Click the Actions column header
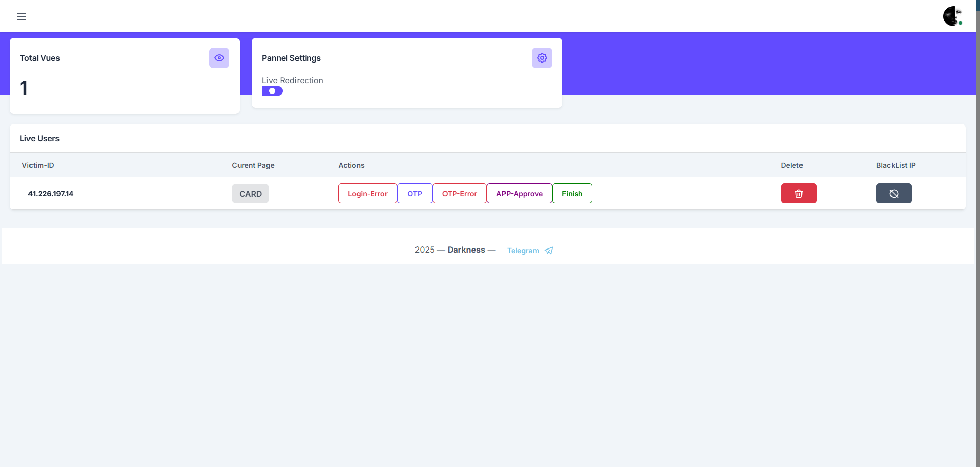This screenshot has width=980, height=467. pyautogui.click(x=351, y=165)
